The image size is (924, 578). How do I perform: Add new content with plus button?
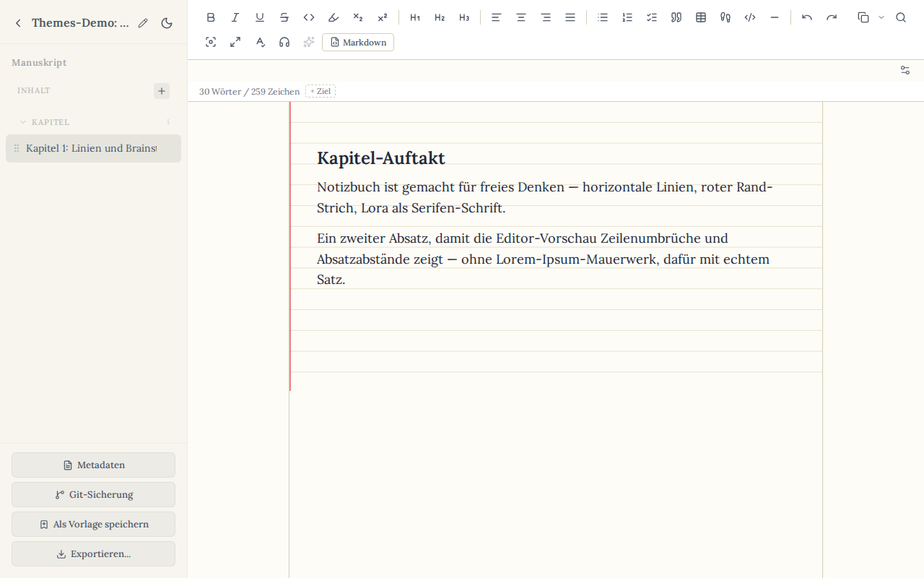[162, 91]
